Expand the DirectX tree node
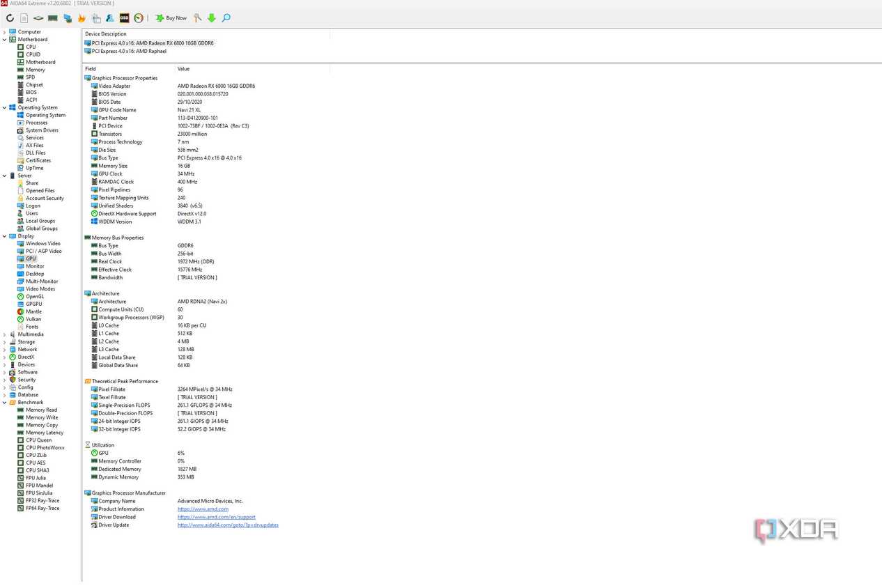The height and width of the screenshot is (588, 882). pyautogui.click(x=4, y=357)
